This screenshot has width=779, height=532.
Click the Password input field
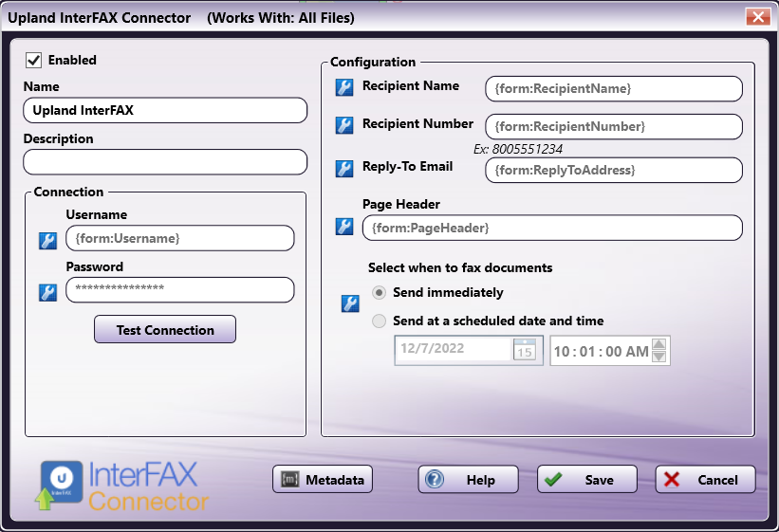(180, 289)
